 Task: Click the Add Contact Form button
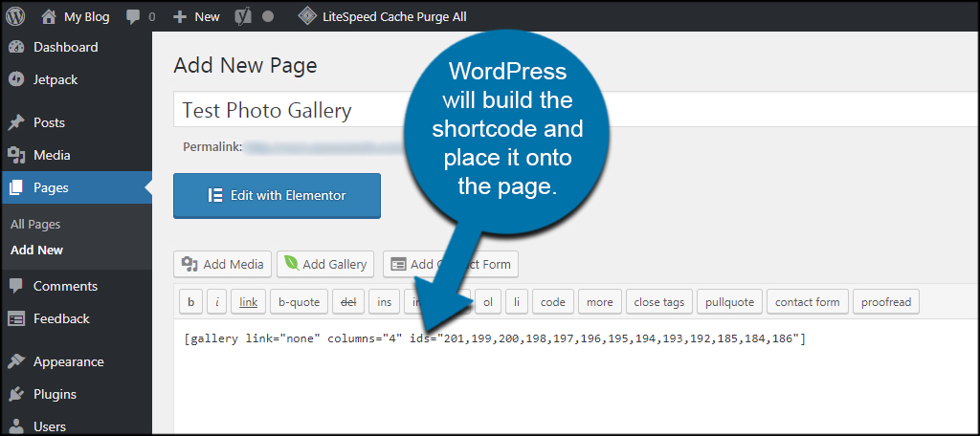tap(451, 264)
